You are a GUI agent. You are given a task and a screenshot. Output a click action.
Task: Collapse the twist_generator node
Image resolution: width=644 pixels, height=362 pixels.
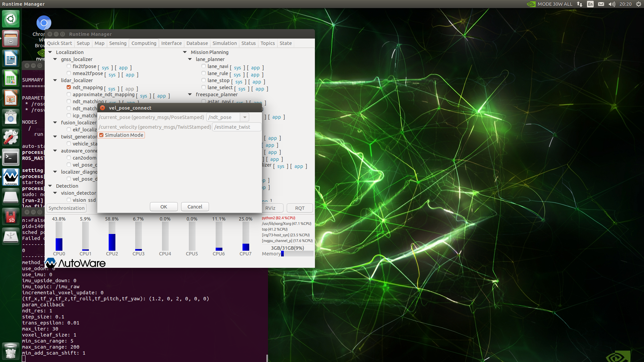[x=55, y=136]
